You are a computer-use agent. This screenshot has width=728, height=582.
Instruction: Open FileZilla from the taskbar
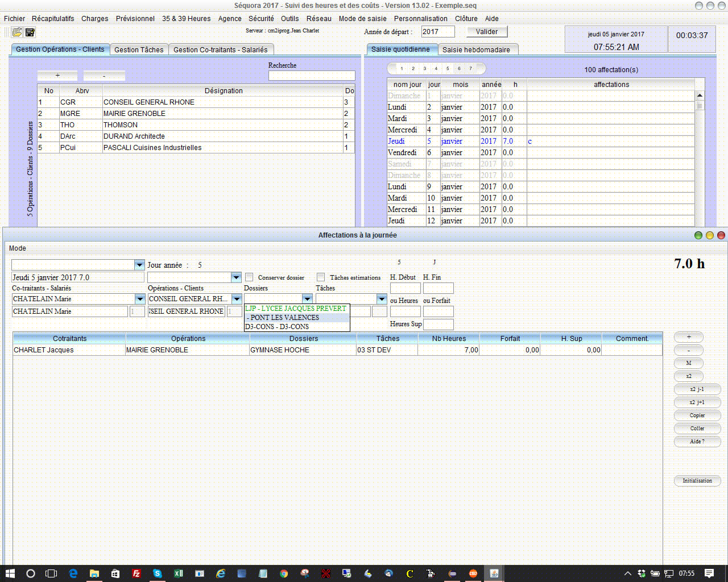[x=136, y=573]
